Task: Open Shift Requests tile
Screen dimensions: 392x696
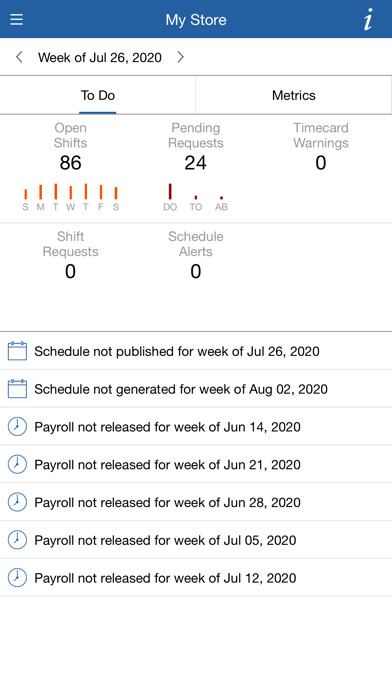Action: click(71, 256)
